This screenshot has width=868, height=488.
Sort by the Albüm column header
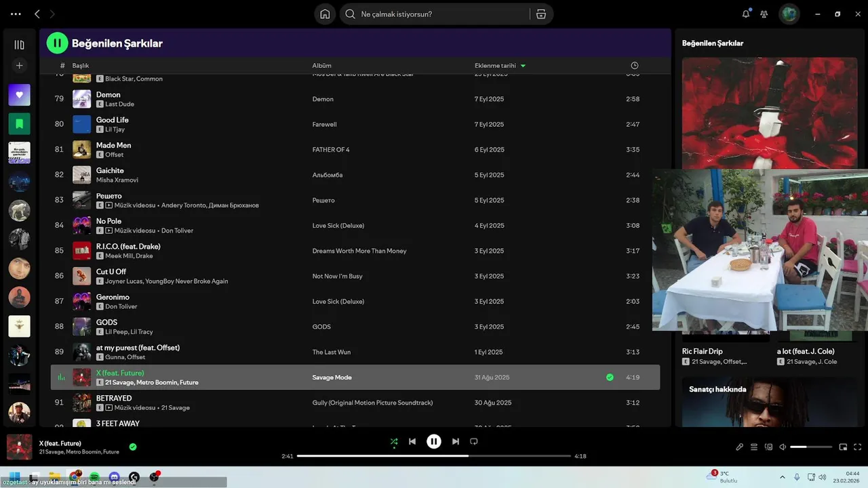(321, 66)
